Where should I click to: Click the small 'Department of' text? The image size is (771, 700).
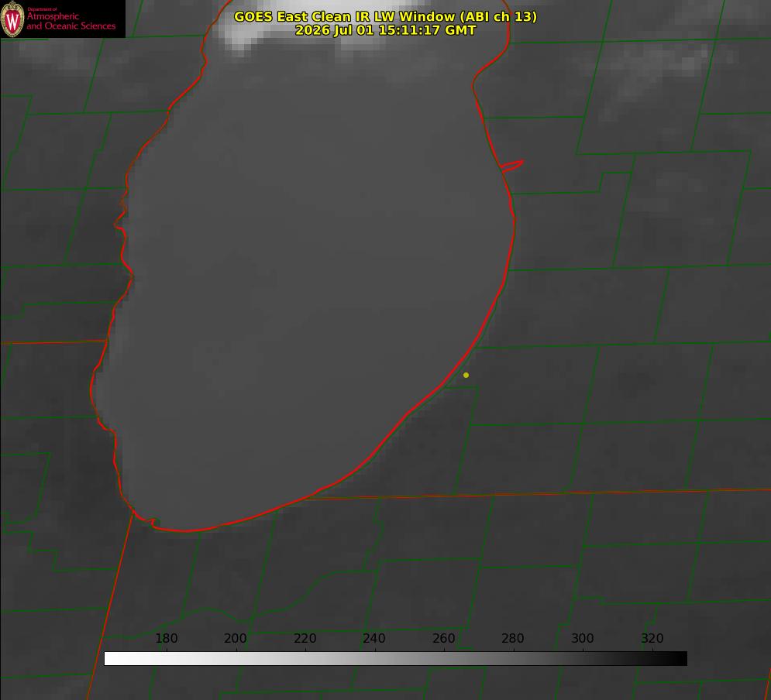click(x=42, y=9)
